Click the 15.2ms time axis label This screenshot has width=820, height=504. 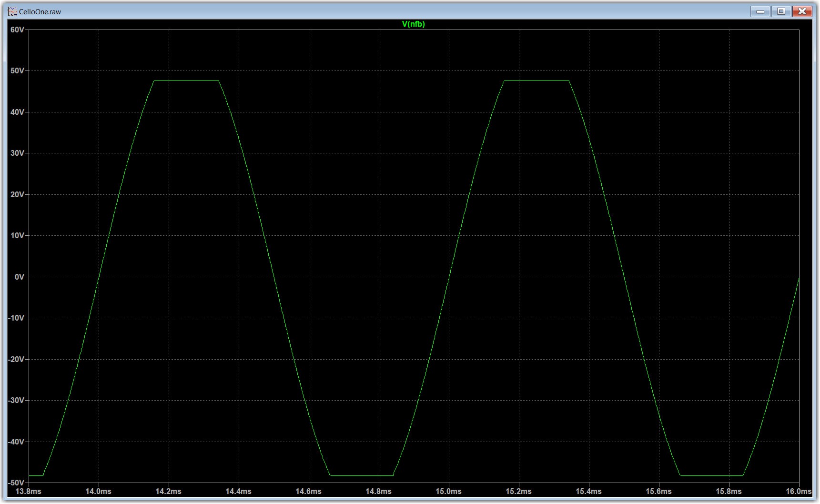pos(519,492)
